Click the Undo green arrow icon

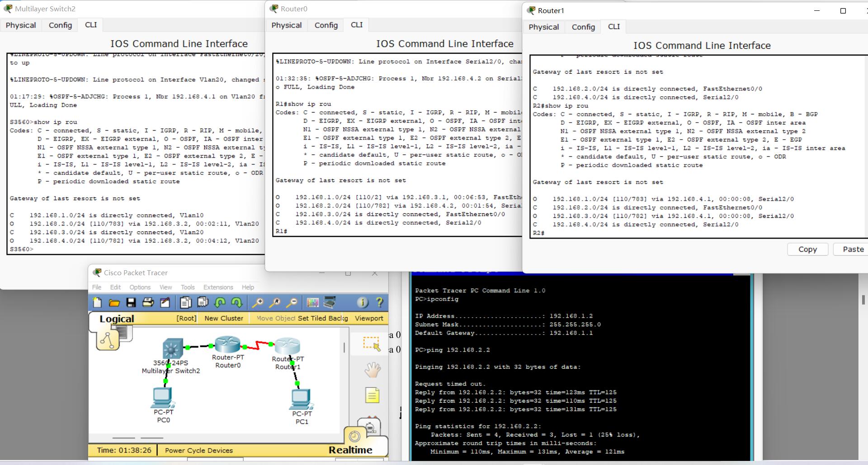pyautogui.click(x=220, y=302)
